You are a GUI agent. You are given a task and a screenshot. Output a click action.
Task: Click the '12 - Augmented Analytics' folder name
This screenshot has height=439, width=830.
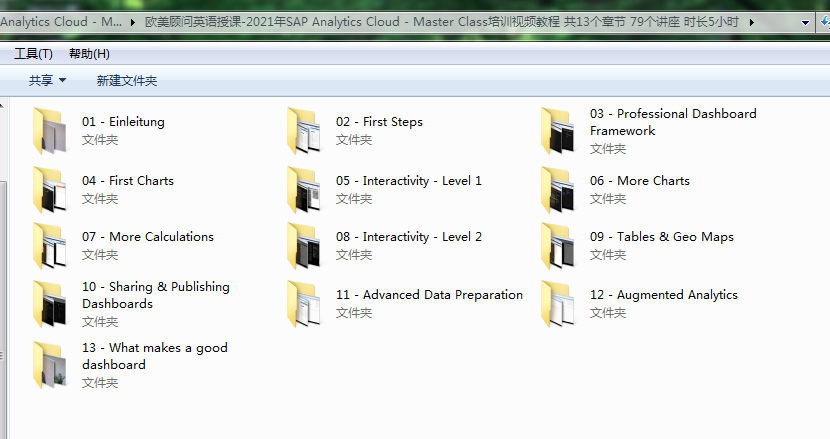tap(664, 295)
